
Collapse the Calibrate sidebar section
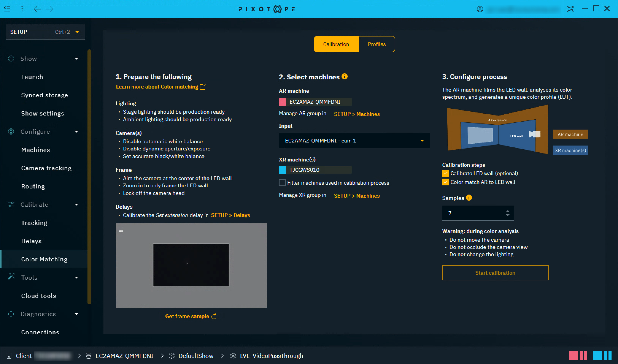(x=76, y=204)
